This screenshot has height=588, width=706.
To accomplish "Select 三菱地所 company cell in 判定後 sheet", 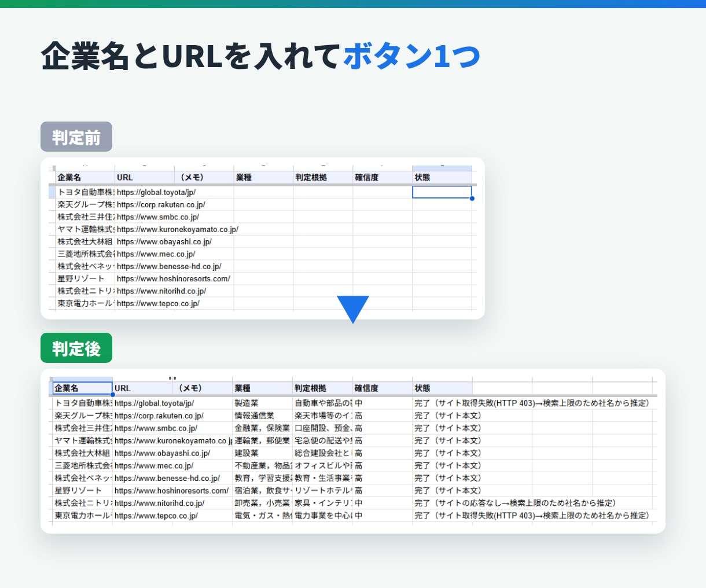I will [83, 465].
